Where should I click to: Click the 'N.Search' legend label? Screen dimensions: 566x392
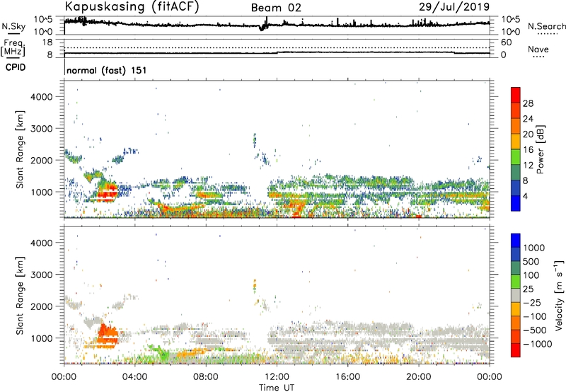546,26
